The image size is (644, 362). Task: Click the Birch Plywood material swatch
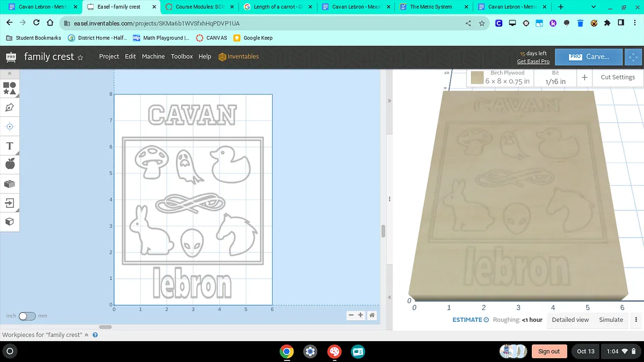(477, 78)
